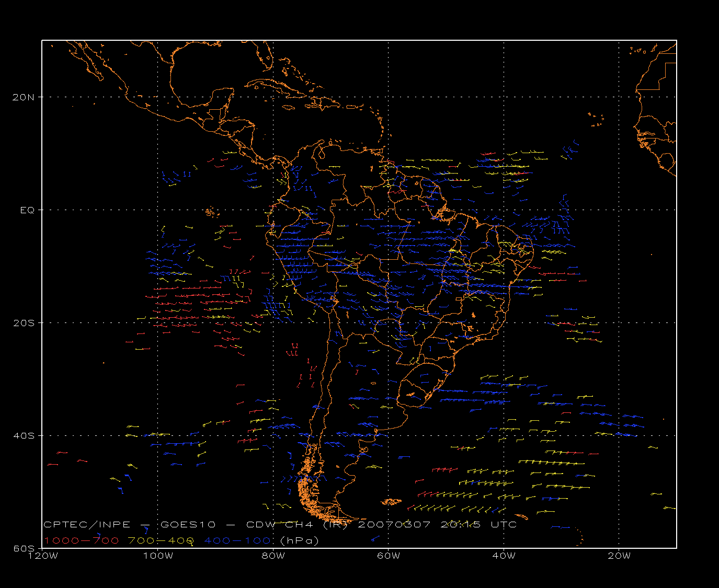Select the (hPa) unit label
This screenshot has height=588, width=719.
pos(300,540)
